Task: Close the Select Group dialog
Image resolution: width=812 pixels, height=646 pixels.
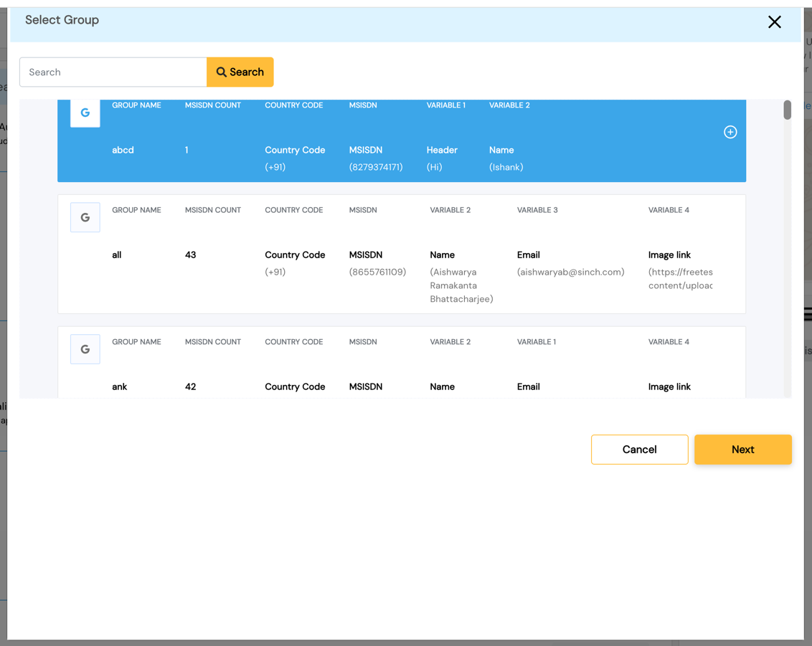Action: point(774,22)
